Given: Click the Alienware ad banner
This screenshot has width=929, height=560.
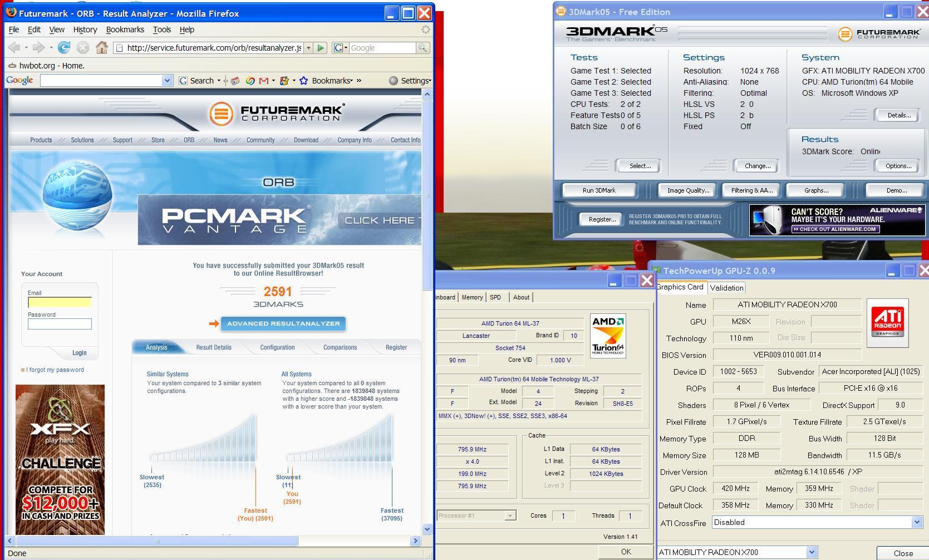Looking at the screenshot, I should [x=837, y=220].
